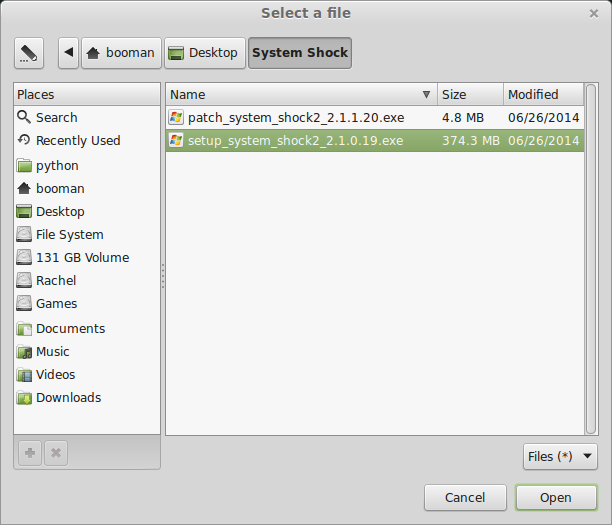Click the film folder icon beside Videos
612x525 pixels.
point(24,375)
